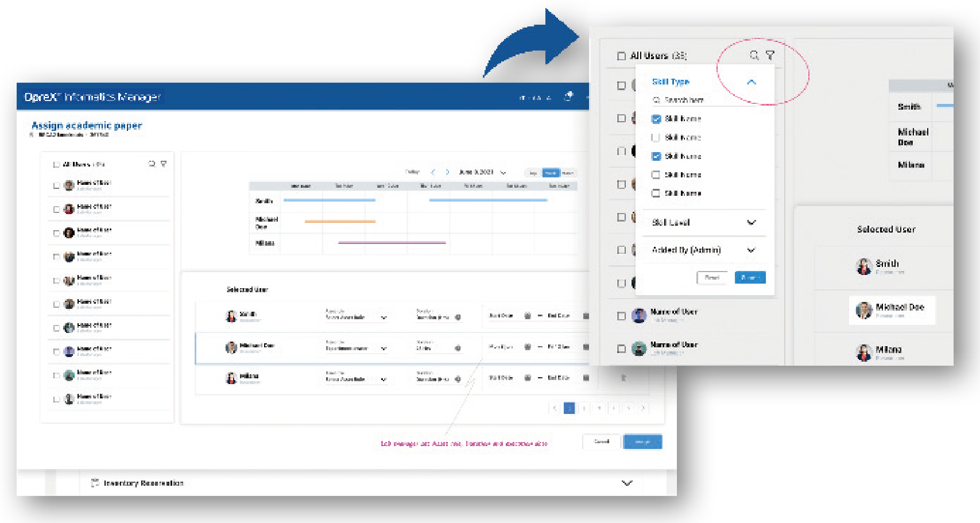This screenshot has height=523, width=980.
Task: Select page 1 in the pagination
Action: [569, 408]
